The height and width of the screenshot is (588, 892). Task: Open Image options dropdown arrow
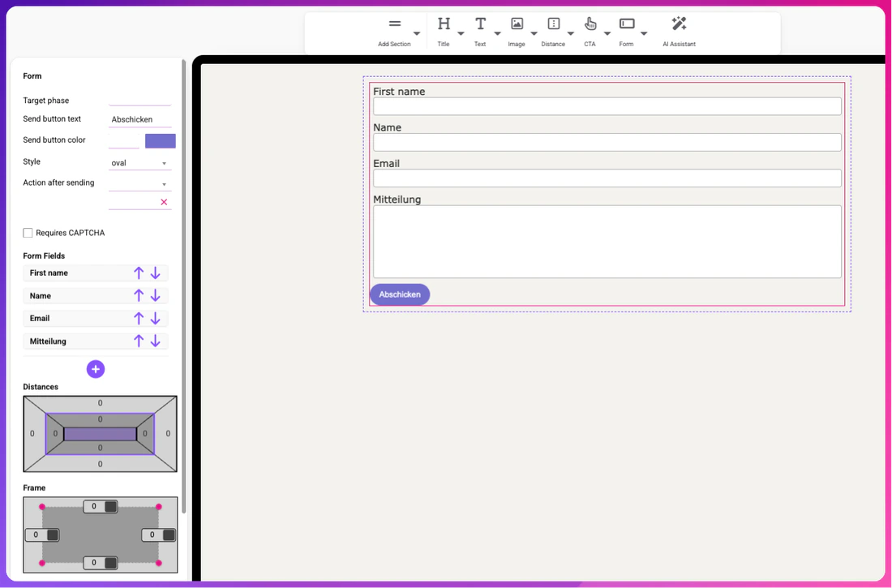(534, 33)
